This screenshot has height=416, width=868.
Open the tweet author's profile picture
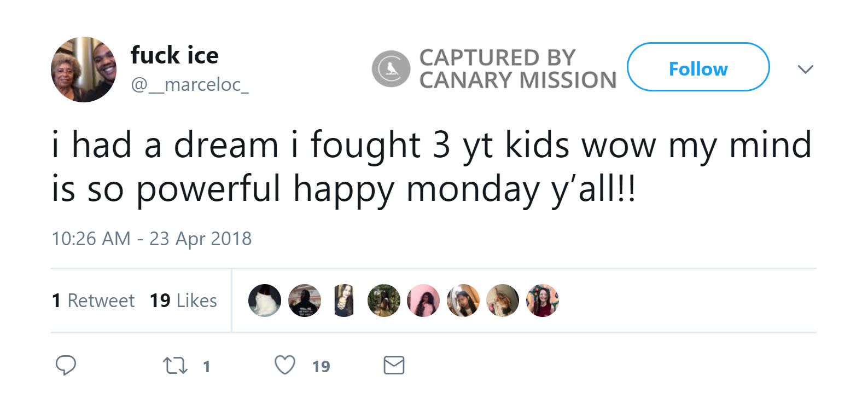click(x=84, y=69)
